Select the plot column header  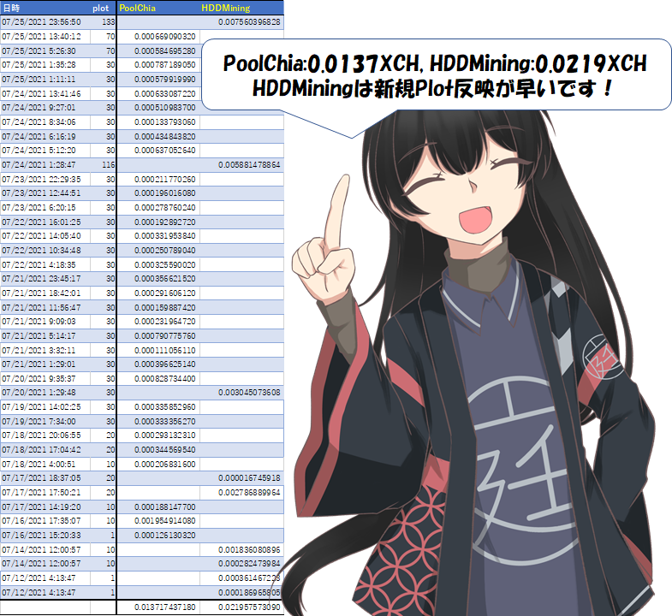point(100,8)
